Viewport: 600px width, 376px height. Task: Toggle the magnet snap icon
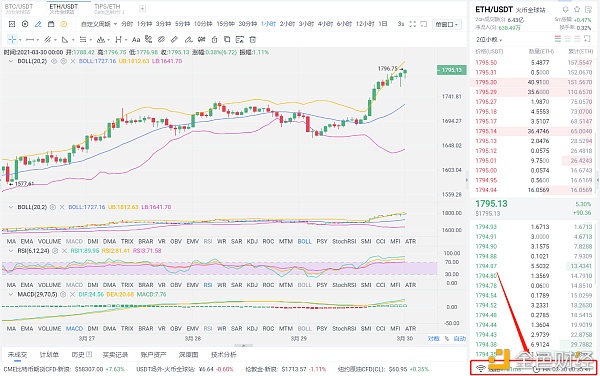click(202, 39)
